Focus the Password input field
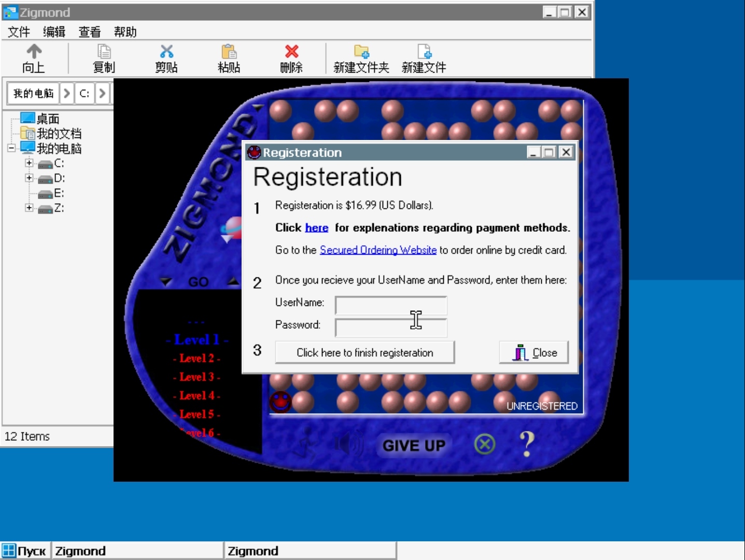Viewport: 745px width, 560px height. coord(391,328)
